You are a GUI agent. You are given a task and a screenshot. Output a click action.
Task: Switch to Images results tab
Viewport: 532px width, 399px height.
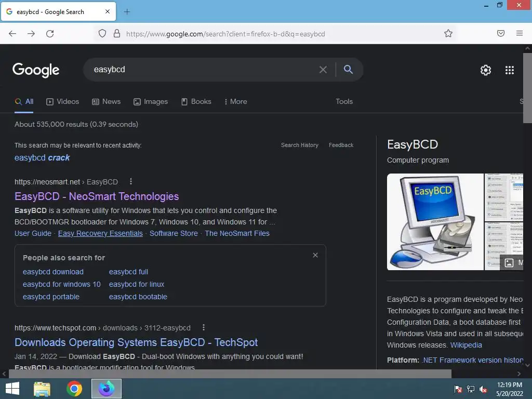tap(151, 101)
